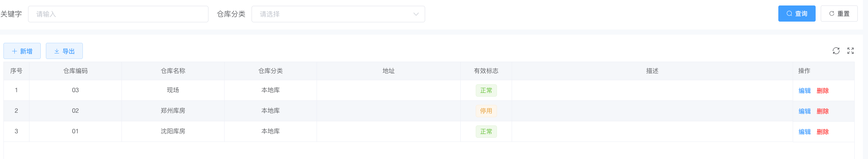Click the 停用 status tag

[x=486, y=111]
